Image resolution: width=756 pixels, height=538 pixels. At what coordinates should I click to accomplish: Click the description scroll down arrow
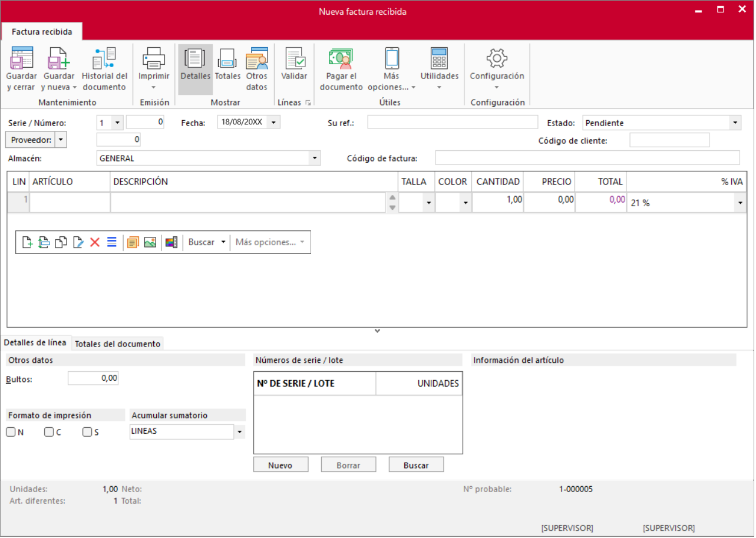(392, 207)
